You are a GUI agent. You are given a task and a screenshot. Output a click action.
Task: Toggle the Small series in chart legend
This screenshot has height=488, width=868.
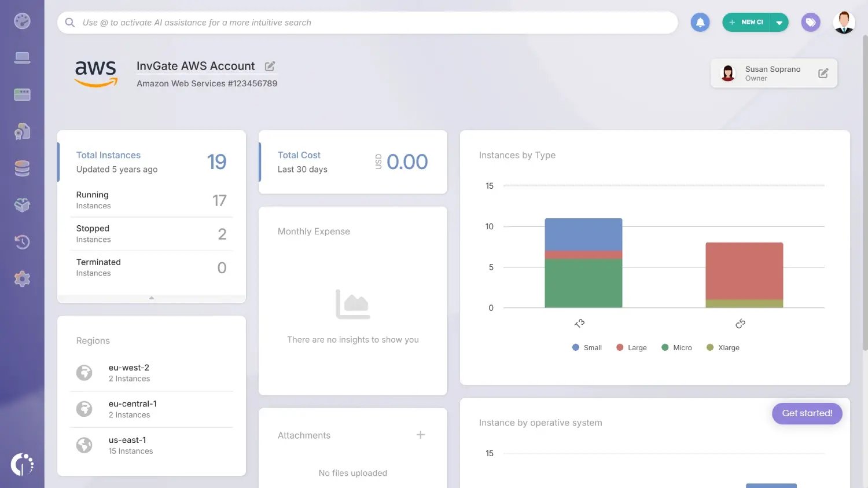click(x=587, y=347)
